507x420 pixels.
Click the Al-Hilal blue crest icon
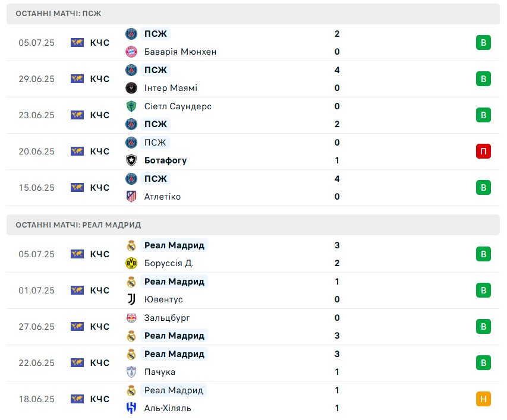[x=131, y=408]
